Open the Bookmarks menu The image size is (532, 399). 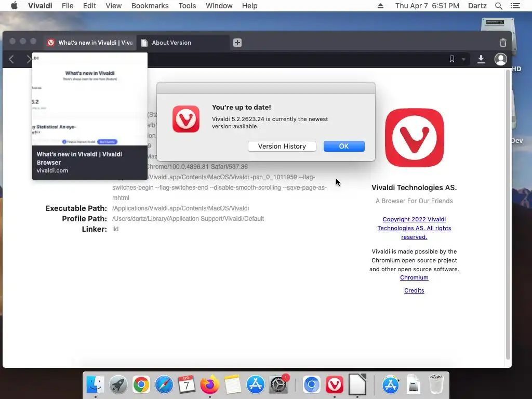pos(150,6)
